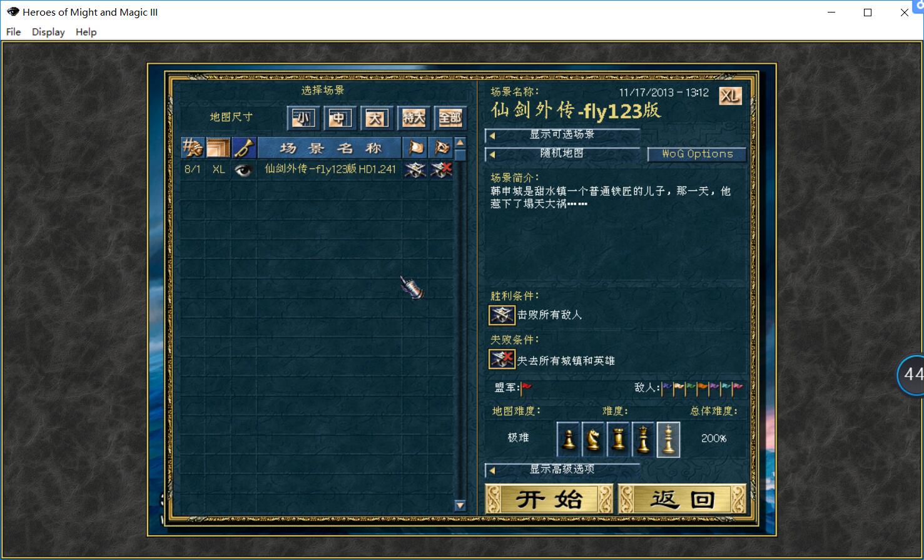The height and width of the screenshot is (560, 924).
Task: Sort by loss condition flag icon
Action: tap(441, 148)
